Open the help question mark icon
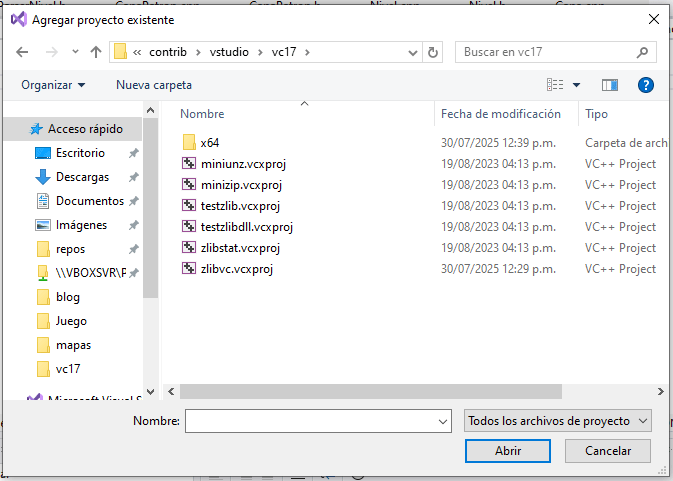Screen dimensions: 673x481 [x=645, y=85]
